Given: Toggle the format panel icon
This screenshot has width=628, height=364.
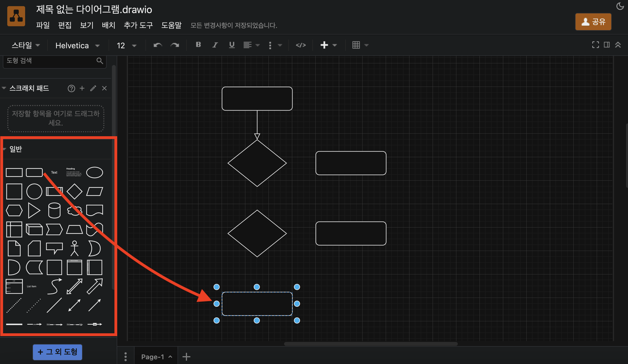Looking at the screenshot, I should pyautogui.click(x=607, y=45).
